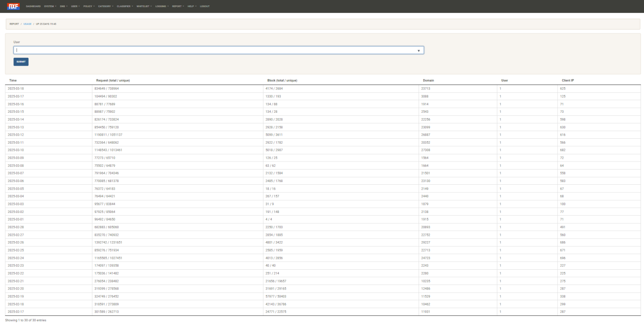Focus the User input field
Image resolution: width=644 pixels, height=323 pixels.
pyautogui.click(x=215, y=51)
